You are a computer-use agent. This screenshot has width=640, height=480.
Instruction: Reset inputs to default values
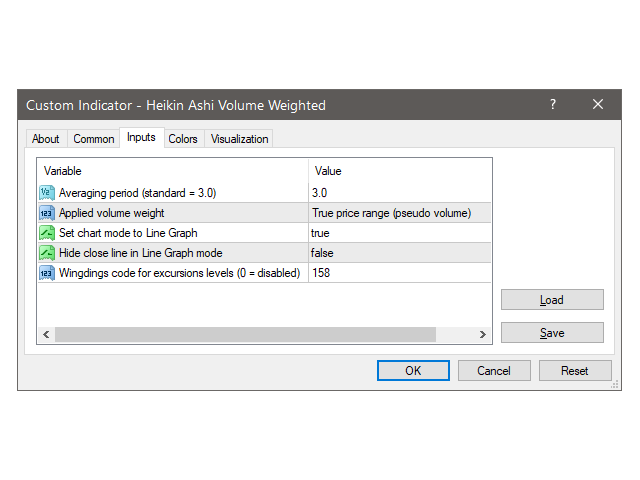point(575,371)
